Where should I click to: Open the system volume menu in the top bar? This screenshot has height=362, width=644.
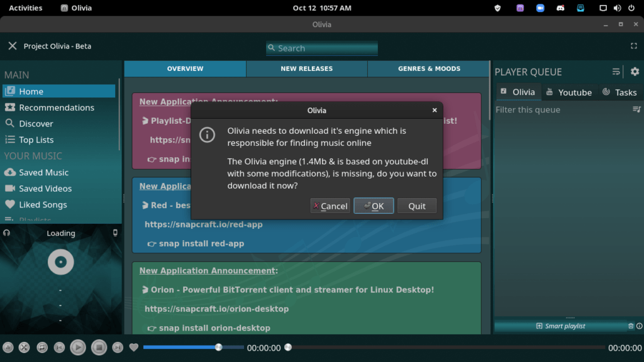click(616, 8)
